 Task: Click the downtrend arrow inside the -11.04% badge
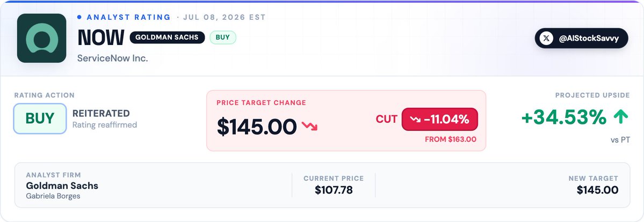click(x=415, y=120)
